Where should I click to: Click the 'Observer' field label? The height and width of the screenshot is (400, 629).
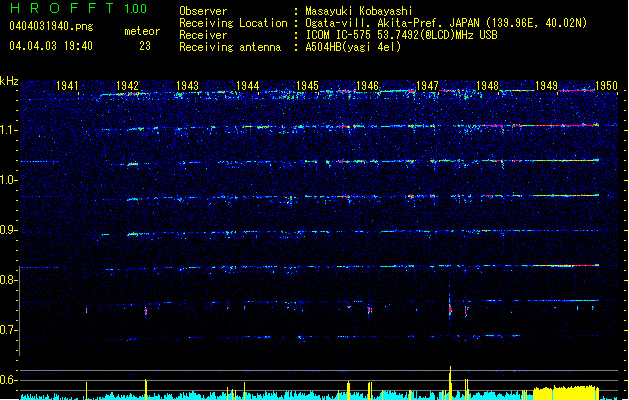203,11
